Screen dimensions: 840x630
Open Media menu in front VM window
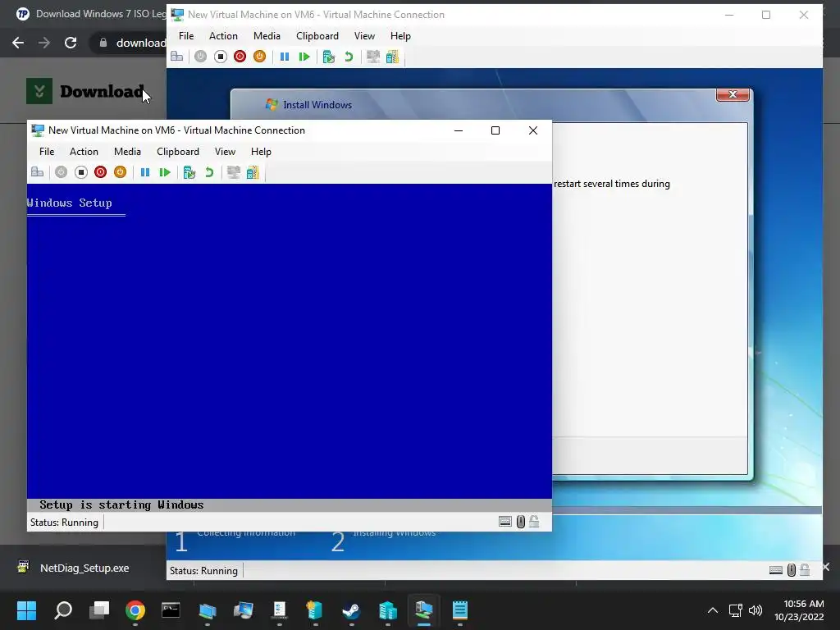pos(127,152)
